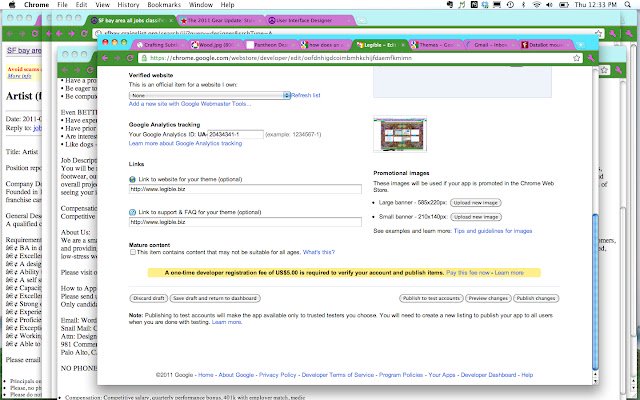
Task: Toggle the mature content checkbox
Action: click(x=133, y=252)
